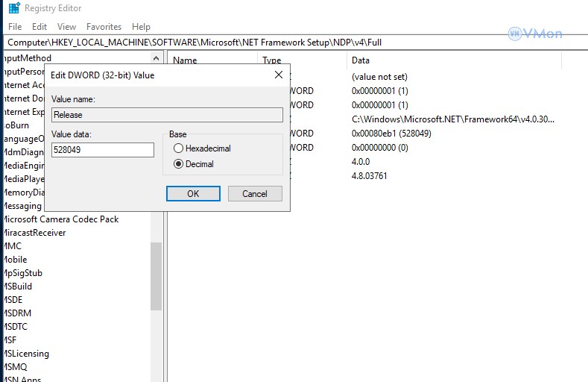Open the View menu
Viewport: 588px width, 382px height.
pos(66,27)
